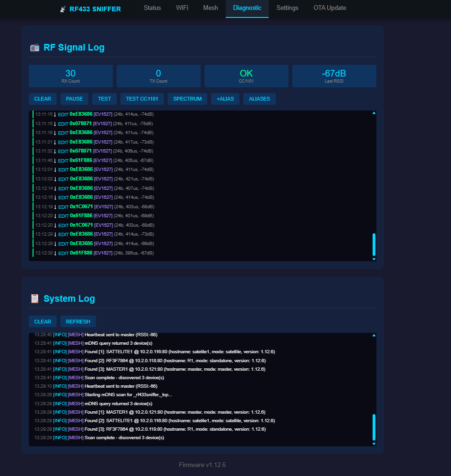Viewport: 451px width, 476px height.
Task: Open the Status tab
Action: tap(152, 8)
